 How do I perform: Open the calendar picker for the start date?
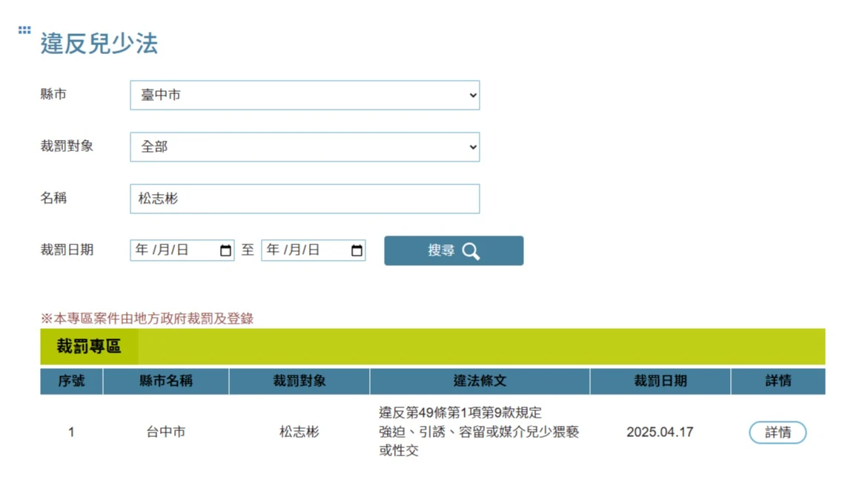(226, 250)
